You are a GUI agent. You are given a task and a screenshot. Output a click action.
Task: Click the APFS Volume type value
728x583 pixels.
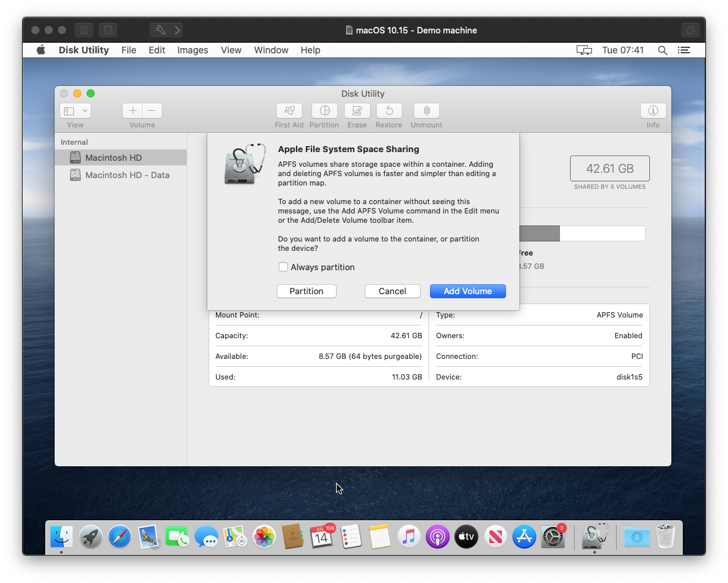[x=619, y=315]
